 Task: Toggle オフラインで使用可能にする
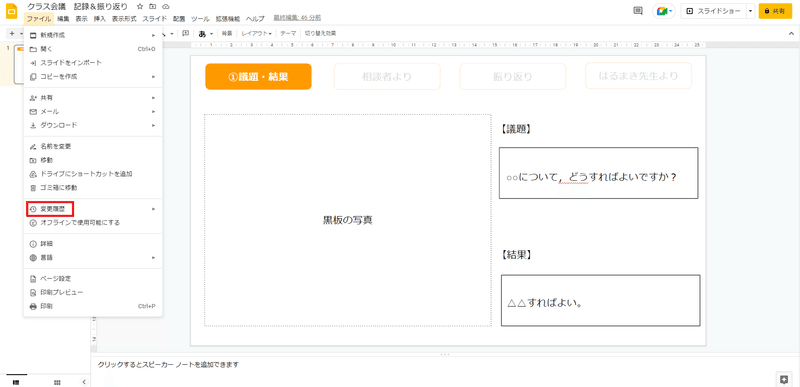[x=93, y=223]
